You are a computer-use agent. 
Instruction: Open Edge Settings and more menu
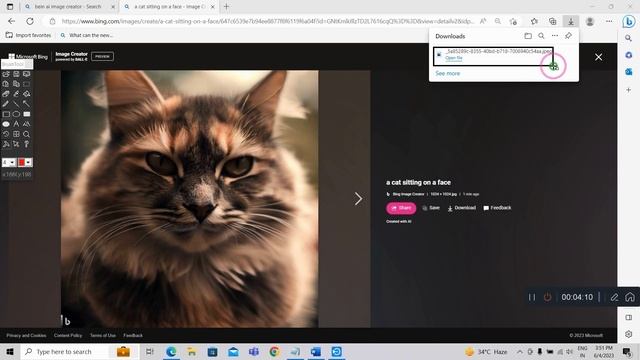tap(609, 21)
